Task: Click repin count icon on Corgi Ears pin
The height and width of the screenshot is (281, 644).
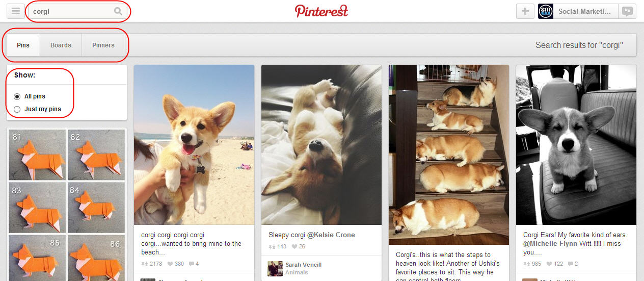Action: pos(526,264)
